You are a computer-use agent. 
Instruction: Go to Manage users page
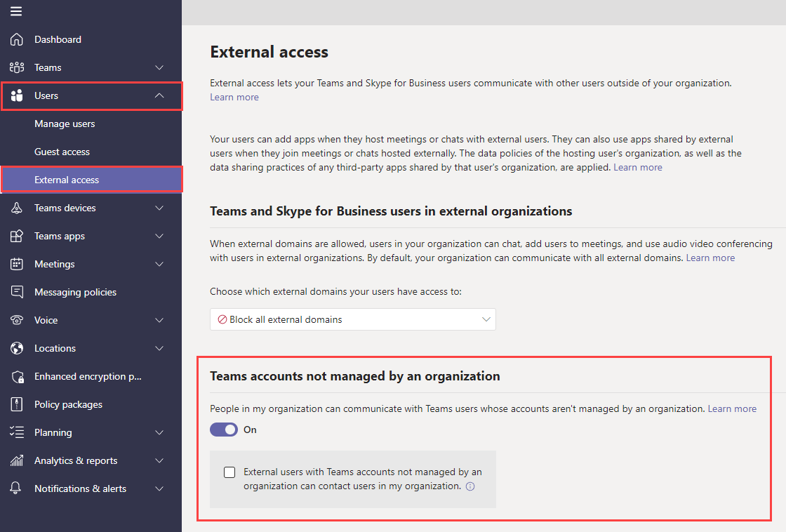pyautogui.click(x=63, y=124)
